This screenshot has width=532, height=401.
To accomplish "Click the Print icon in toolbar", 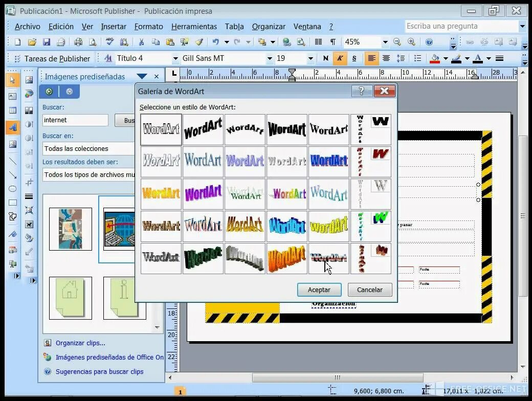I will [x=78, y=42].
